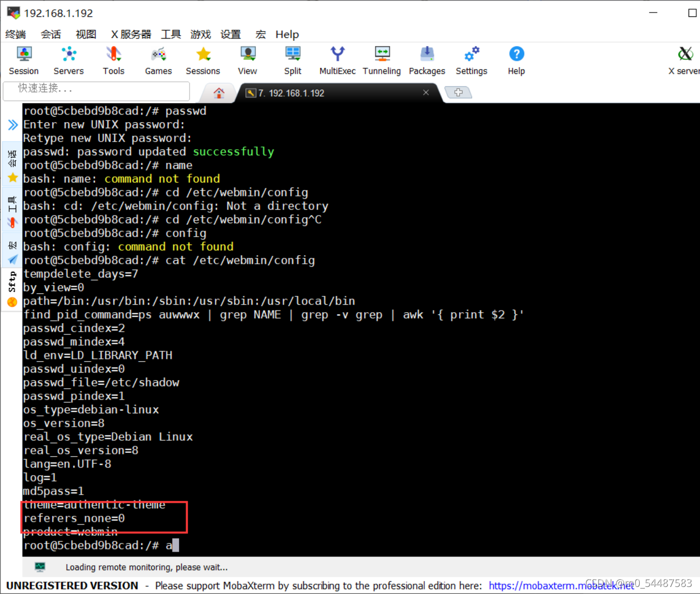This screenshot has width=700, height=594.
Task: Open the 设置 menu
Action: (x=231, y=34)
